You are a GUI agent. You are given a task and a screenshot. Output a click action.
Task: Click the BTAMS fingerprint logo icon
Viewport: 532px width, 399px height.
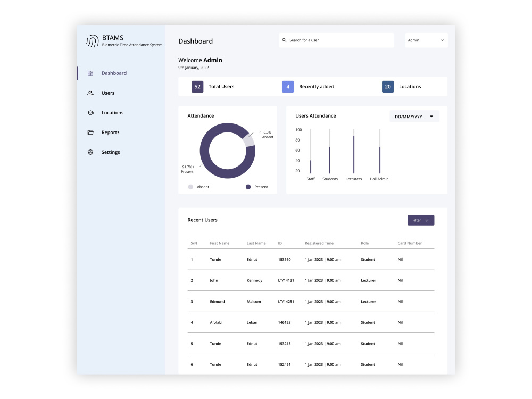coord(92,41)
